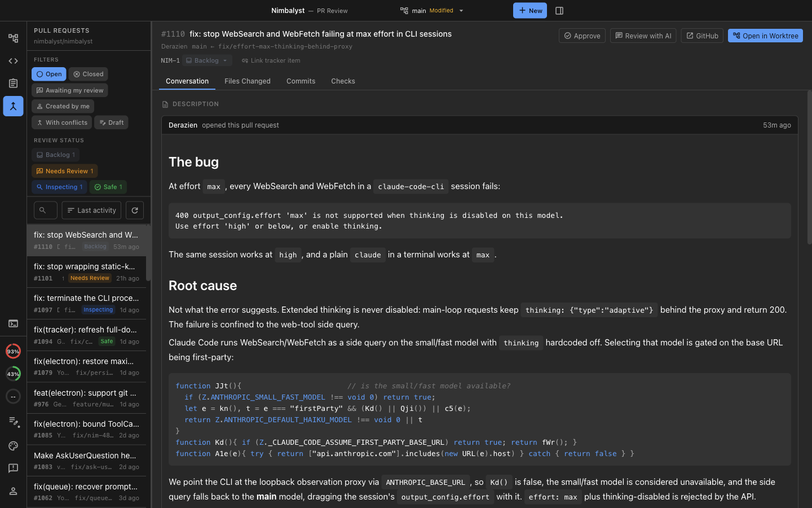Open the Backlog status dropdown
The image size is (812, 508).
click(207, 60)
